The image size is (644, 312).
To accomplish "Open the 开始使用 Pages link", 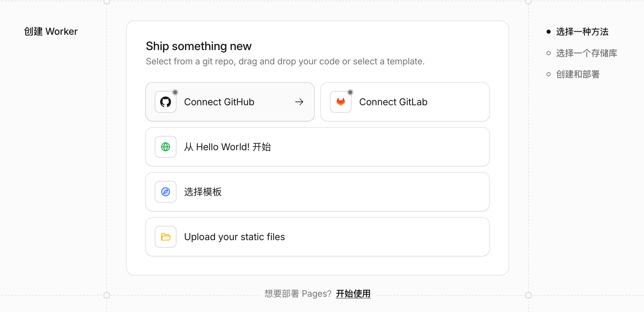I will [x=353, y=294].
